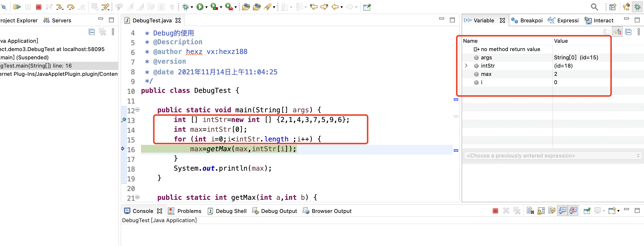Collapse the main method fold at line 12
The width and height of the screenshot is (644, 246).
[137, 110]
